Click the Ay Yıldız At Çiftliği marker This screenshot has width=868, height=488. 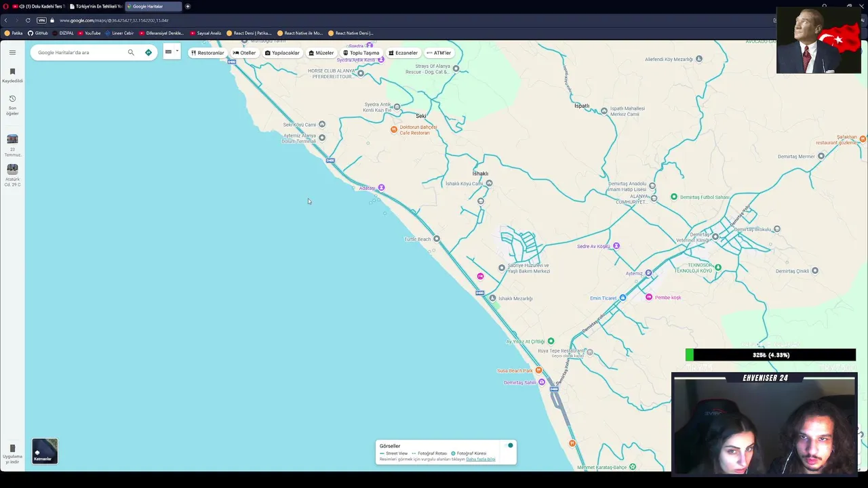click(551, 341)
